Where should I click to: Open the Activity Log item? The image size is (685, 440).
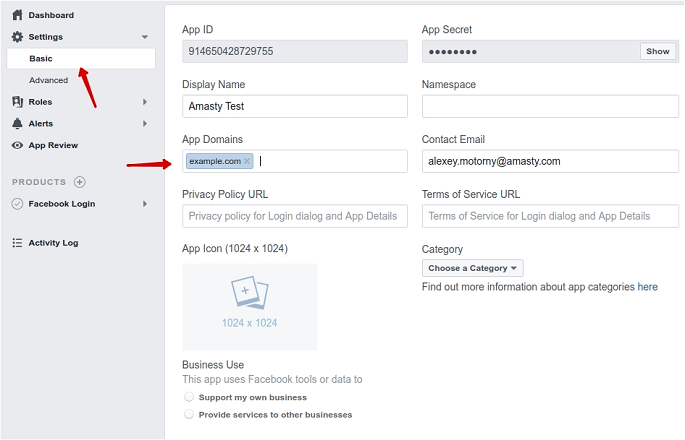(53, 243)
